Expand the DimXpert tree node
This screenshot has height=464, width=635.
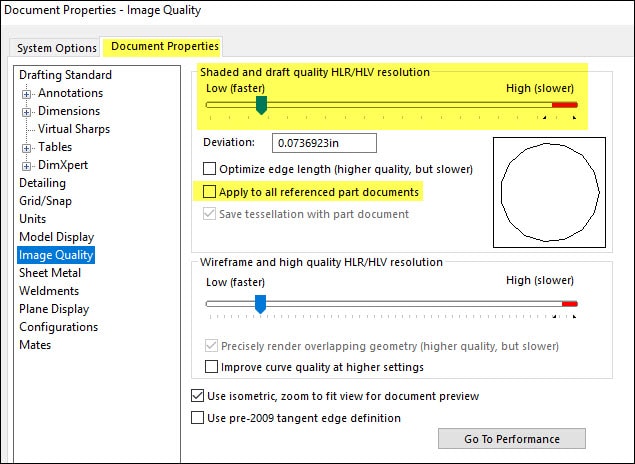tap(26, 166)
